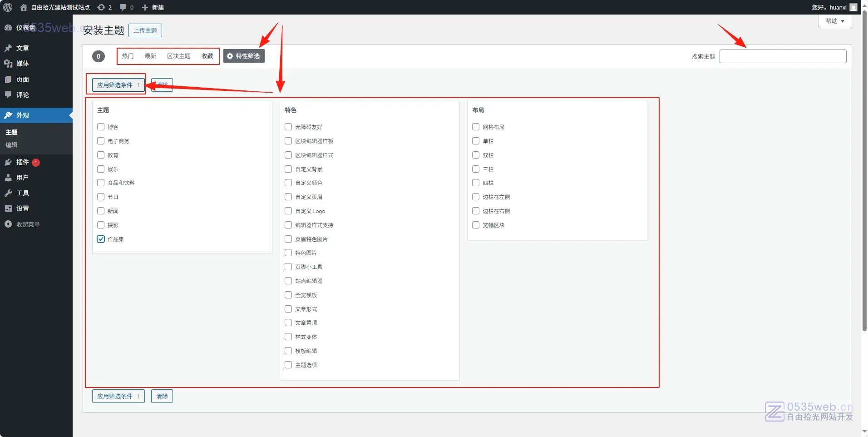Switch to the 区块主题 tab

pyautogui.click(x=178, y=56)
